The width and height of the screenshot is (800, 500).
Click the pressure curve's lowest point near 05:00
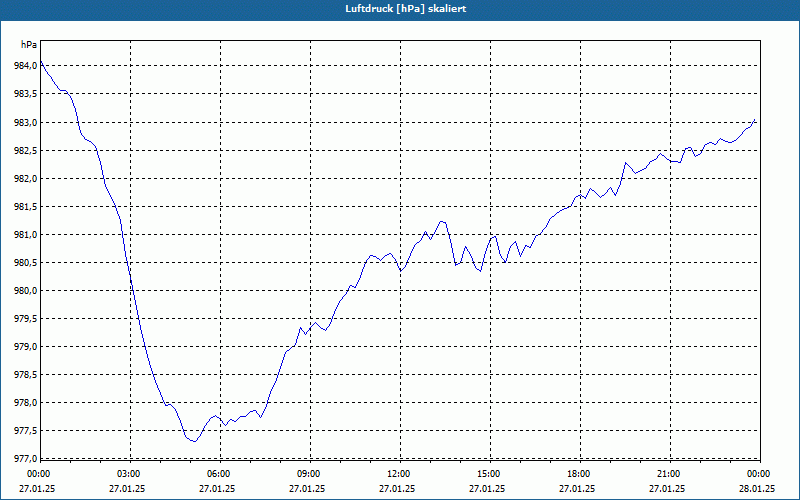[194, 441]
